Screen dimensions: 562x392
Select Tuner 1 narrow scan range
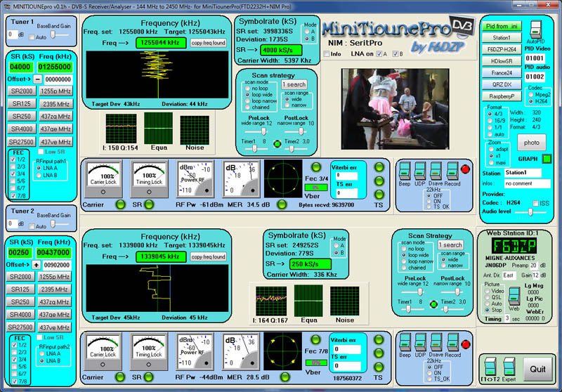(287, 105)
